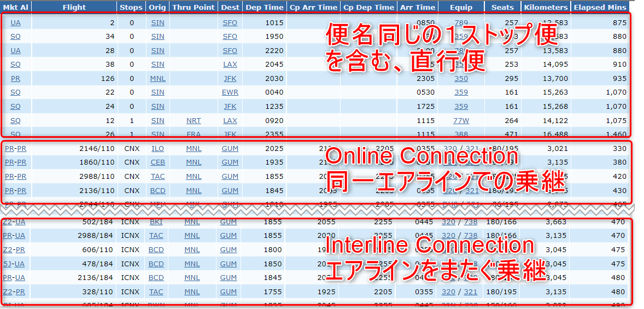Open the UA airline link for flight 28
Image resolution: width=644 pixels, height=309 pixels.
[x=15, y=50]
